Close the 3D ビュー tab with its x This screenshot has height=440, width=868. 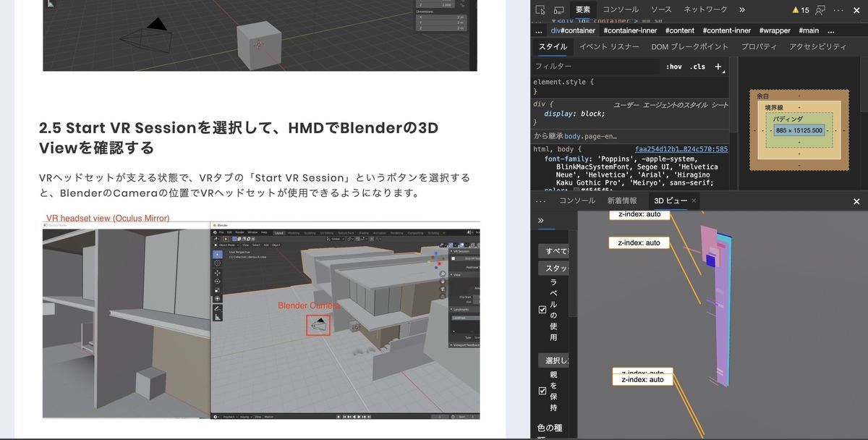point(694,201)
